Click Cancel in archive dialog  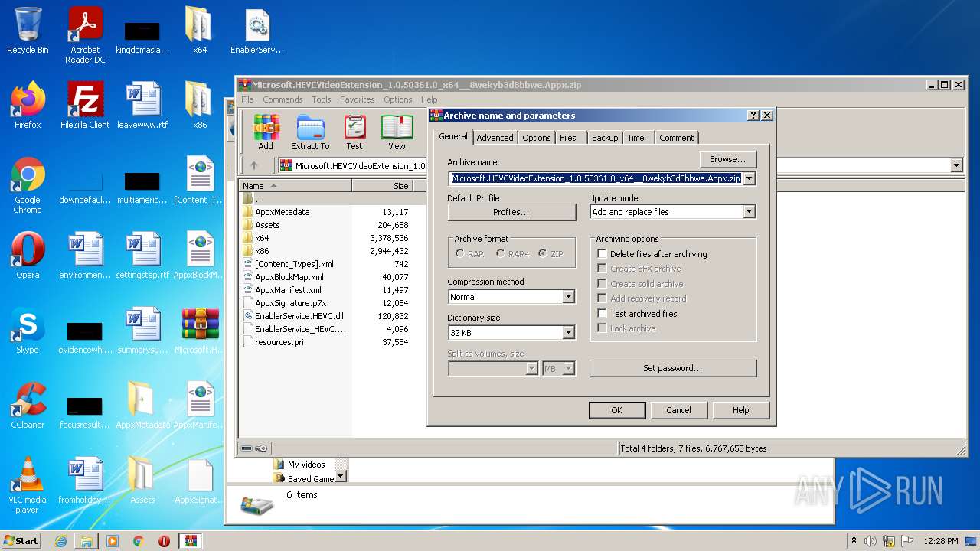point(678,410)
